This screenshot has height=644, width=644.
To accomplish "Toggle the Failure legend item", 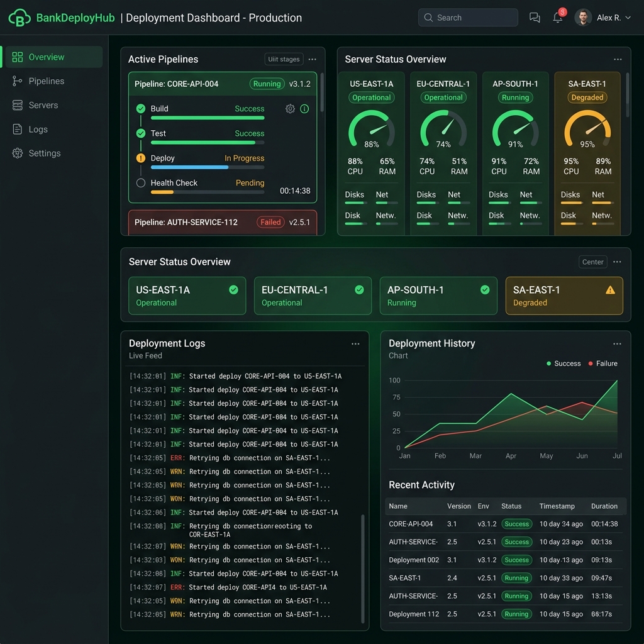I will tap(602, 364).
